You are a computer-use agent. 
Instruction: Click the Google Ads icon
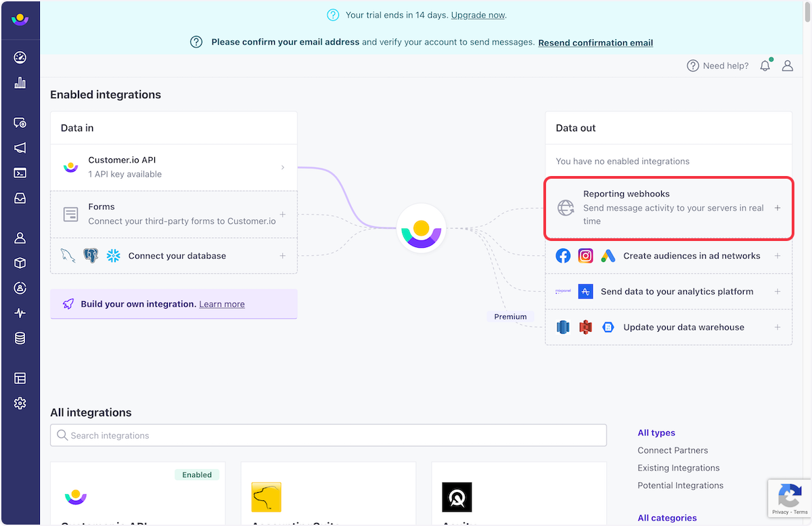608,256
